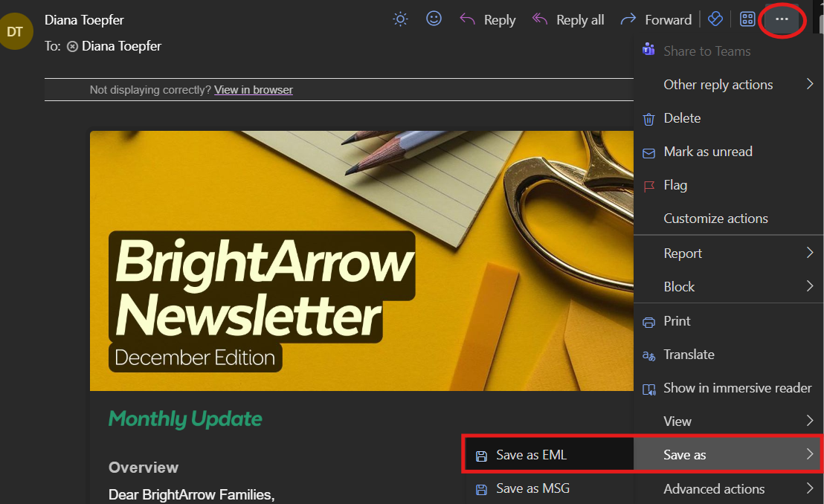Click the Report menu label
Screen dimensions: 824x504
[x=683, y=253]
